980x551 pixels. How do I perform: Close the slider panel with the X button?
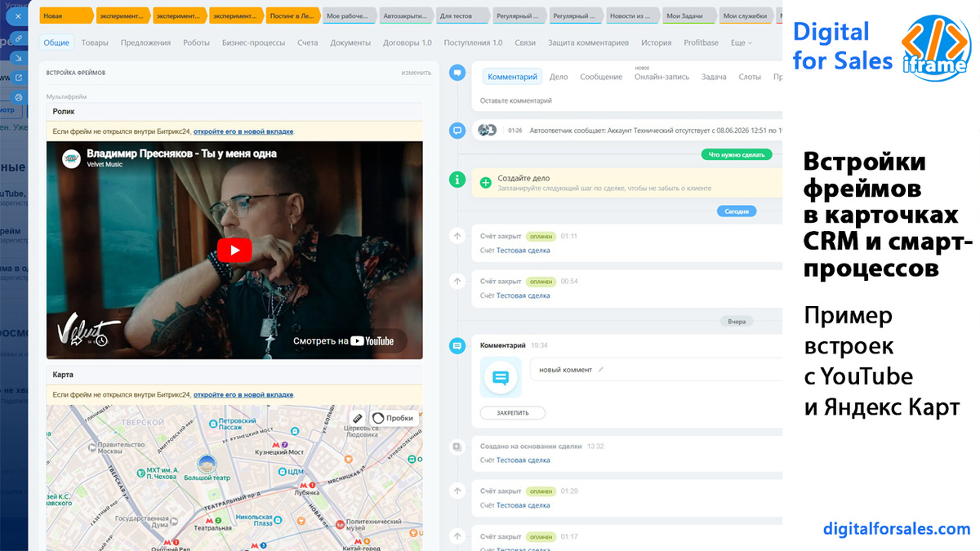(18, 16)
